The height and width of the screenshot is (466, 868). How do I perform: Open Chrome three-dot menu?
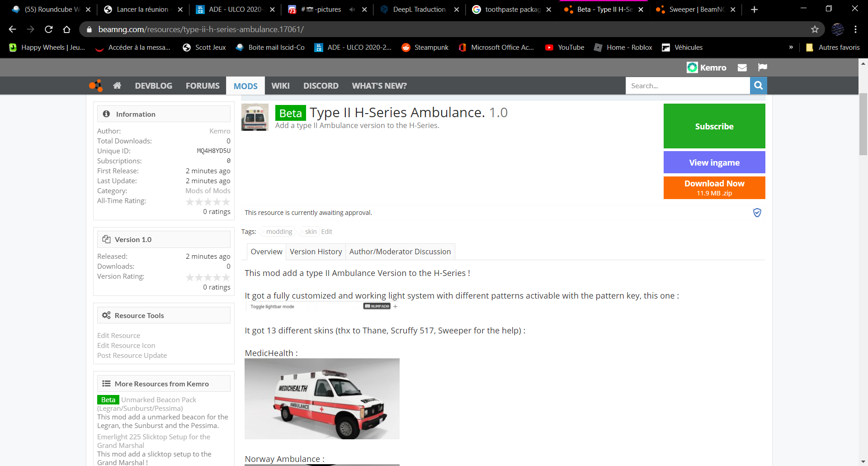(x=855, y=29)
